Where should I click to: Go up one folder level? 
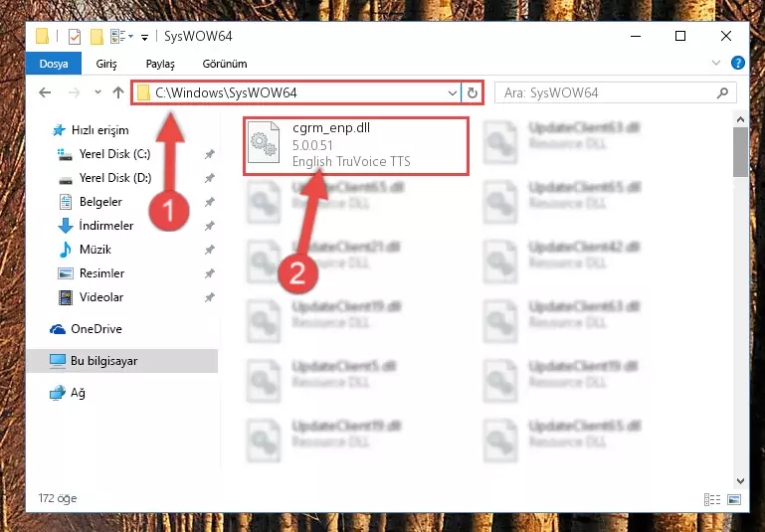[118, 92]
